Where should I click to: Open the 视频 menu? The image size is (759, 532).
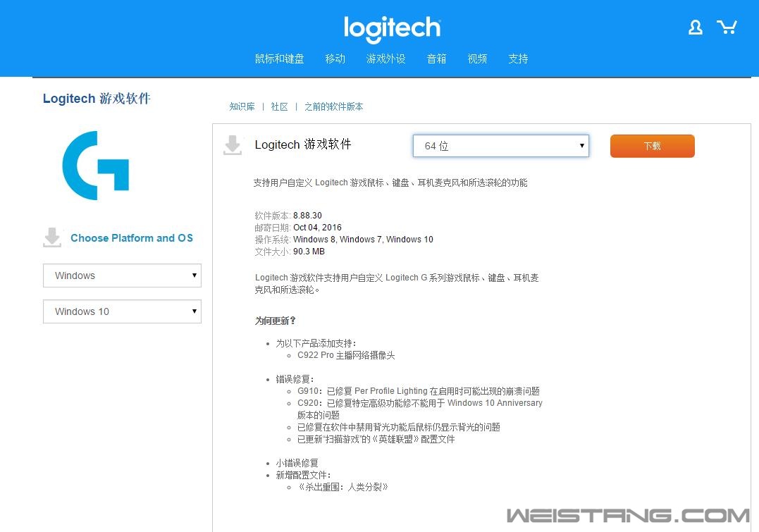coord(477,58)
